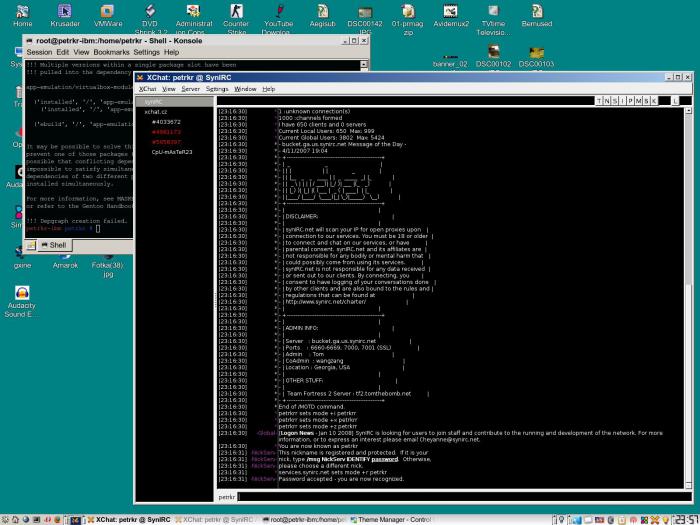Screen dimensions: 700x525
Task: Open the DSC00142 JPG desktop file
Action: 365,18
